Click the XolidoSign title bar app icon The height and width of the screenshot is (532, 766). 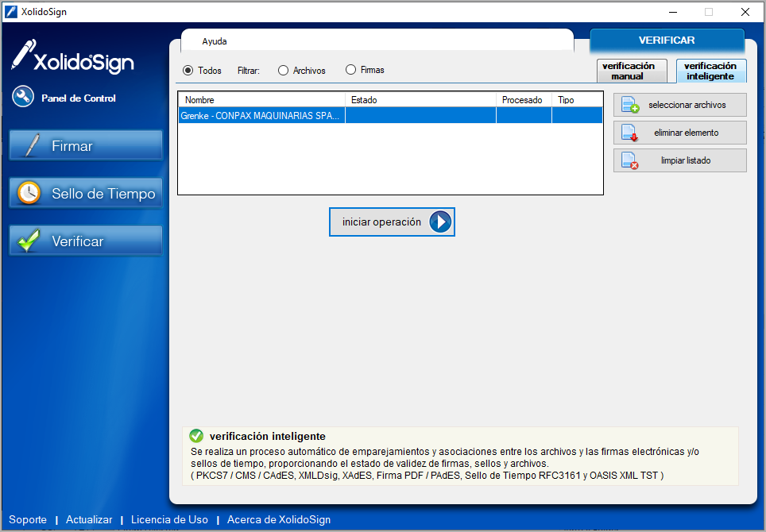point(11,12)
